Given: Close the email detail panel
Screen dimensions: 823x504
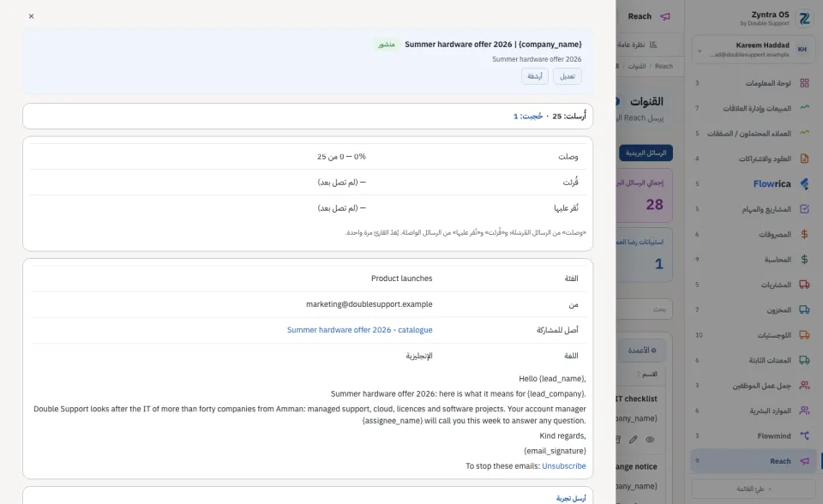Looking at the screenshot, I should pyautogui.click(x=32, y=16).
